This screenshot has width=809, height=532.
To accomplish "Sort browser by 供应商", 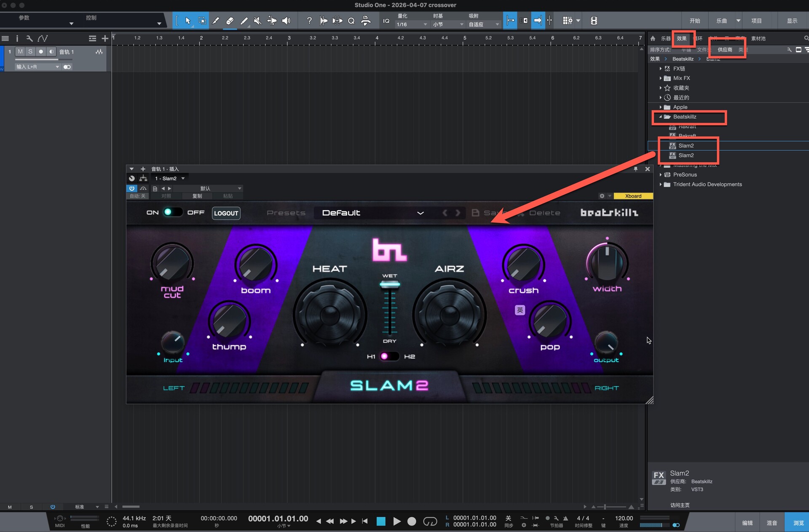I will point(725,50).
